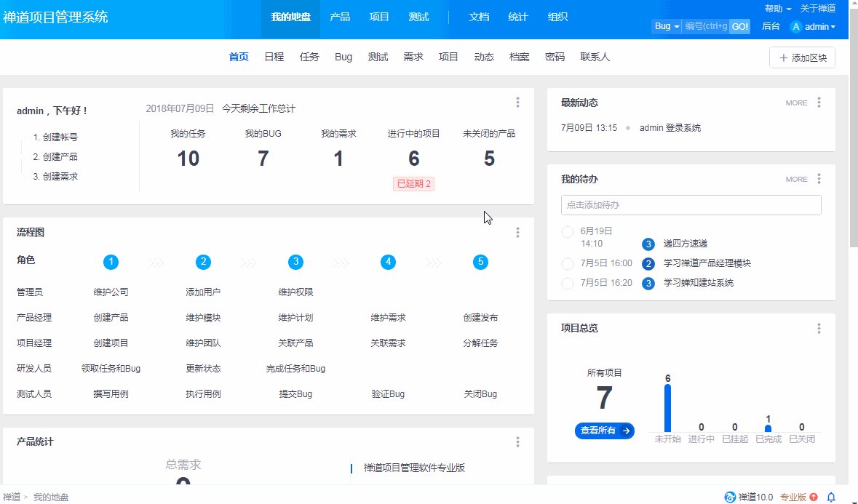Click three-dot menu in 最新动态 panel
Image resolution: width=858 pixels, height=504 pixels.
point(819,103)
